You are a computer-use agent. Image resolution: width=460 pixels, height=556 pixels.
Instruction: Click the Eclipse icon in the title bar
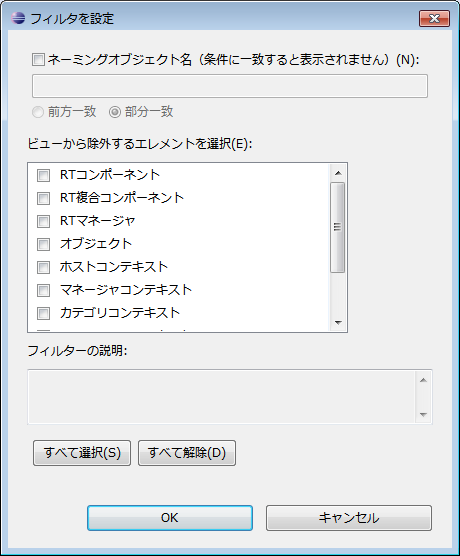18,18
